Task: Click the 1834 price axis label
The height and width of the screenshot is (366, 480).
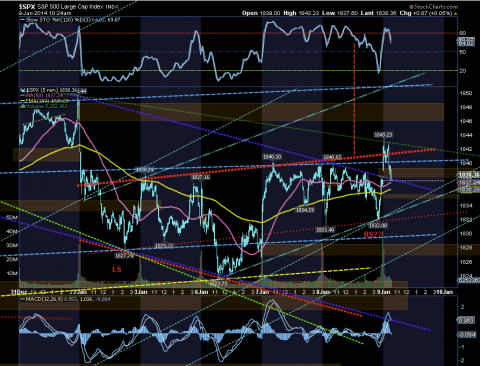Action: (x=466, y=206)
